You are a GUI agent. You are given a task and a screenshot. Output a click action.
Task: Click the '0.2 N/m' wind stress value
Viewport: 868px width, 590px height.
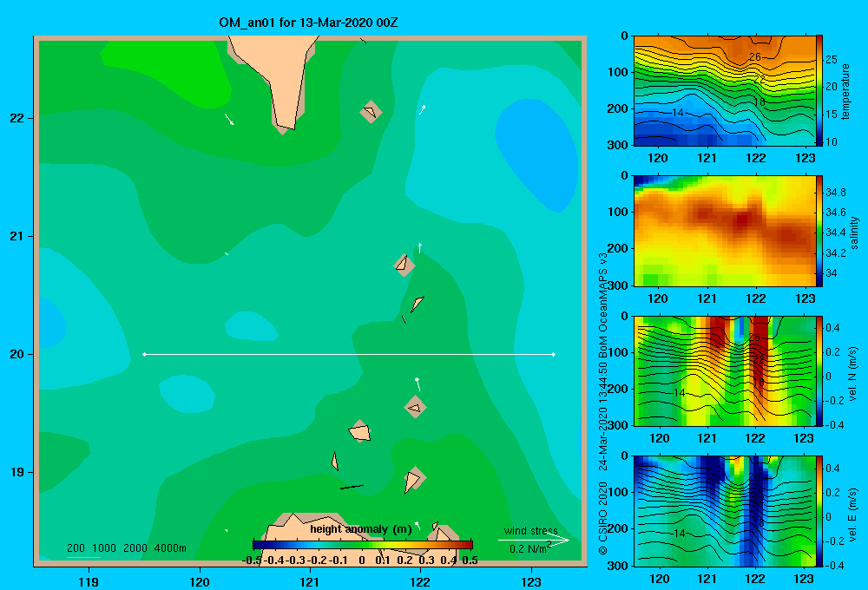[528, 549]
